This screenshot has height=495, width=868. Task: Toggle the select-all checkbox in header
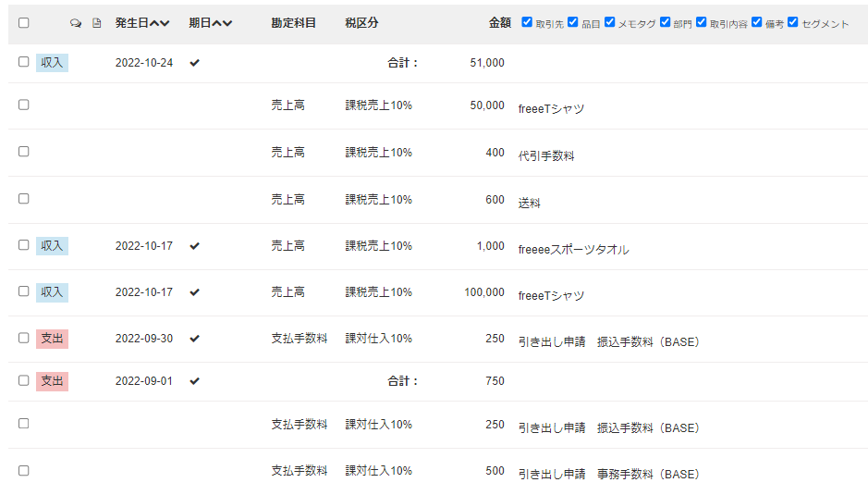click(x=23, y=23)
